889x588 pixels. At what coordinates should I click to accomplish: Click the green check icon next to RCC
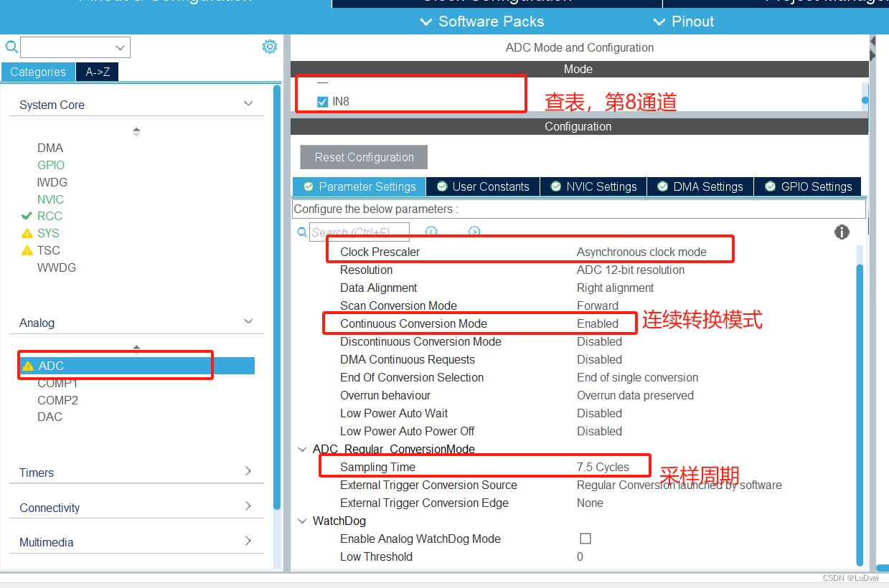(x=28, y=216)
